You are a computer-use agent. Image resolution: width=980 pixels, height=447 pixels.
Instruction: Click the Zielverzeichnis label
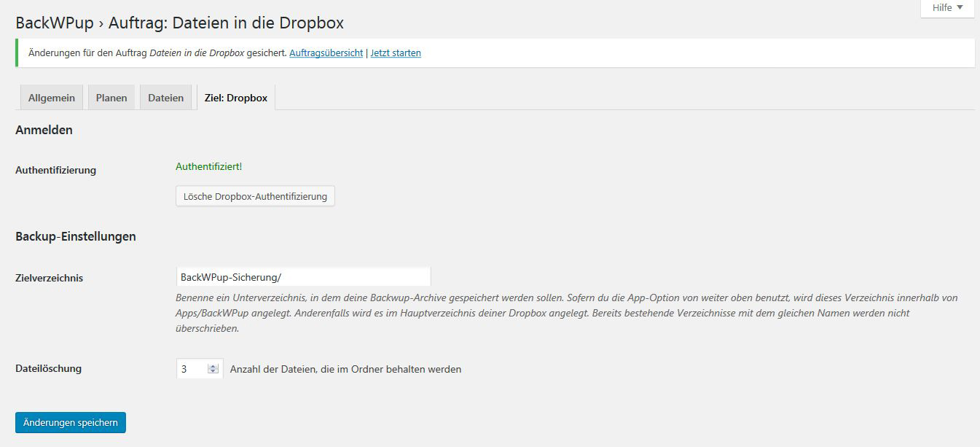point(49,278)
